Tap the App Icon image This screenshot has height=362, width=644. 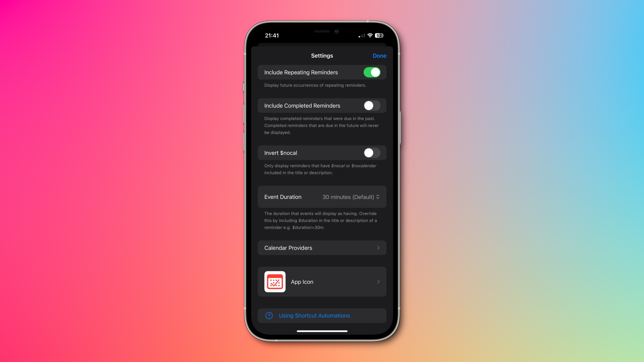(275, 282)
